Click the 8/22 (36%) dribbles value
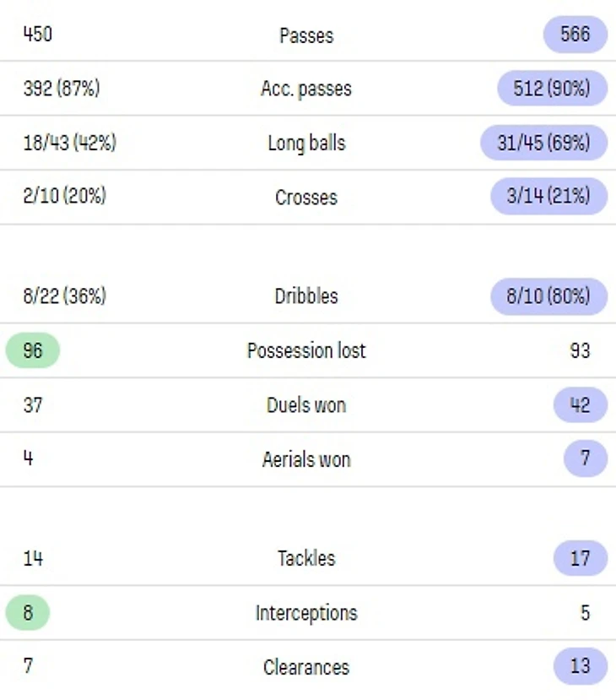Screen dimensions: 616x700 (65, 296)
